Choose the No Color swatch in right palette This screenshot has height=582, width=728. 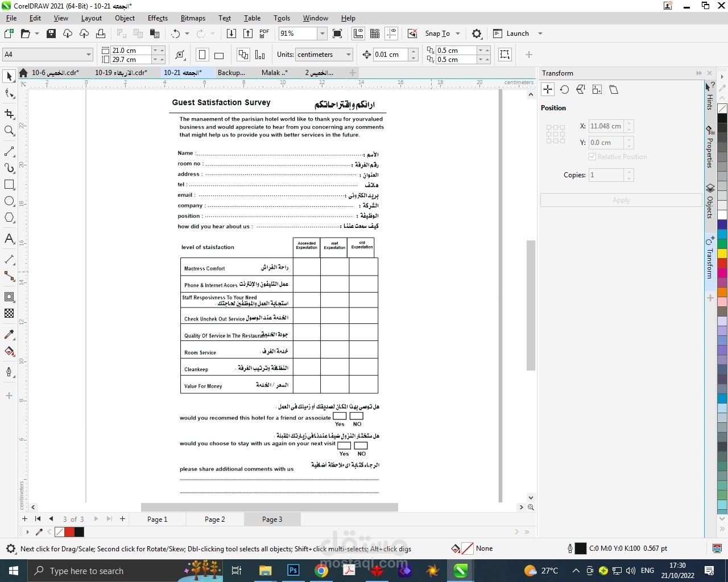pyautogui.click(x=722, y=109)
